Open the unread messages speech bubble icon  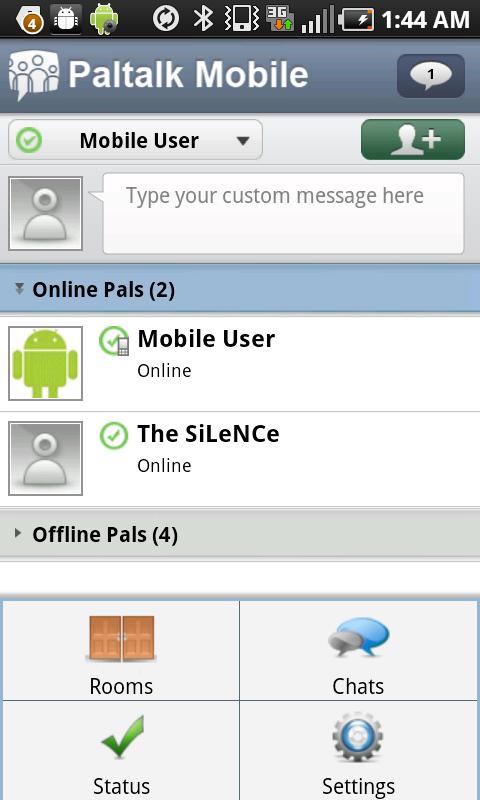431,76
